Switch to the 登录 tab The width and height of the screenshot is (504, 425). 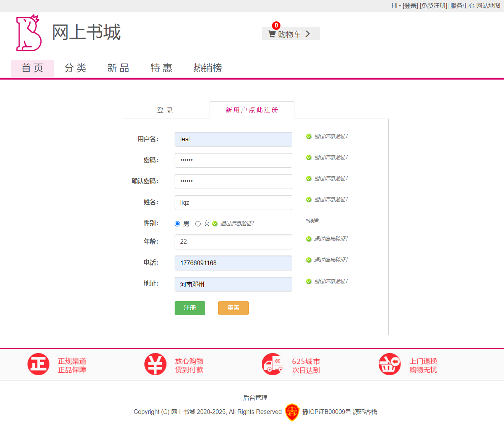click(165, 110)
